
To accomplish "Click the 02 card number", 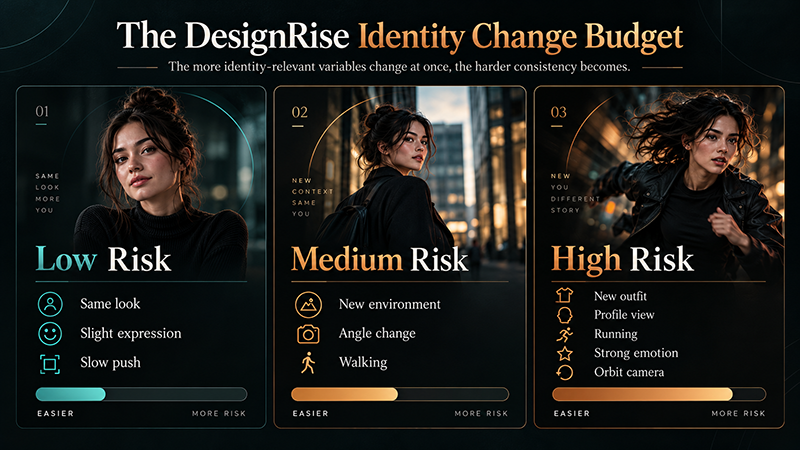I will pos(299,112).
